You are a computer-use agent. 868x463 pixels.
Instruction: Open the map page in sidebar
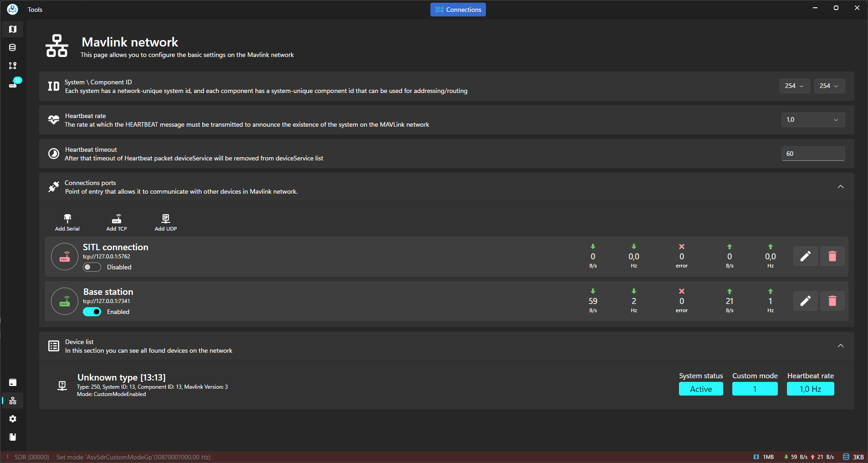tap(13, 29)
